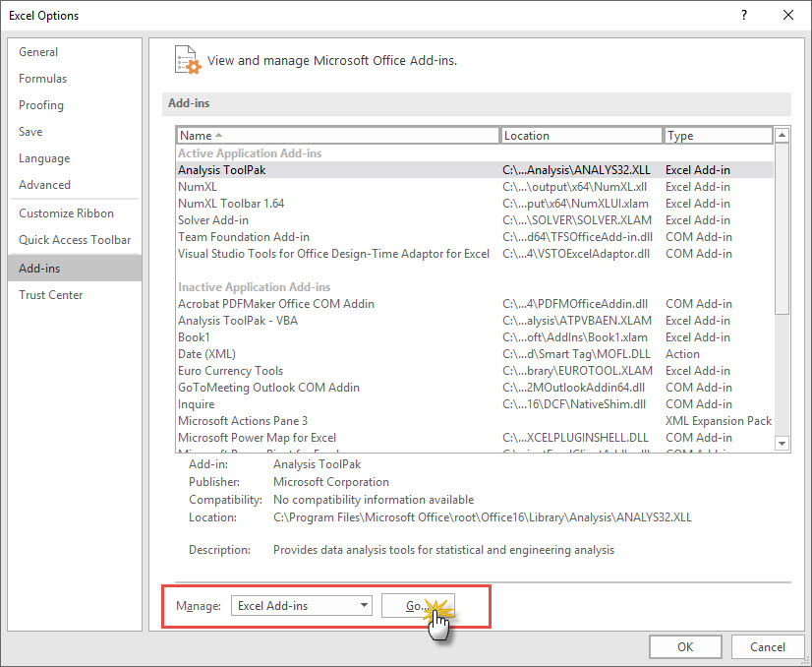Choose Analysis ToolPak - VBA entry
The width and height of the screenshot is (812, 667).
pos(238,321)
